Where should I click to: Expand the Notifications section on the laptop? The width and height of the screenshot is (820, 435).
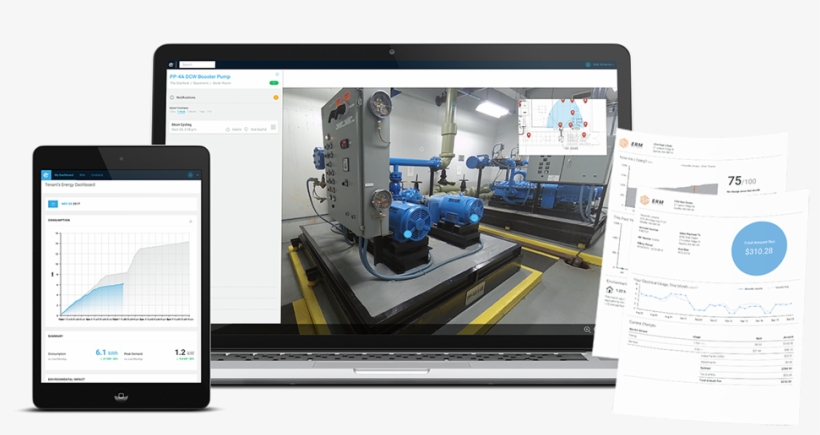coord(224,97)
